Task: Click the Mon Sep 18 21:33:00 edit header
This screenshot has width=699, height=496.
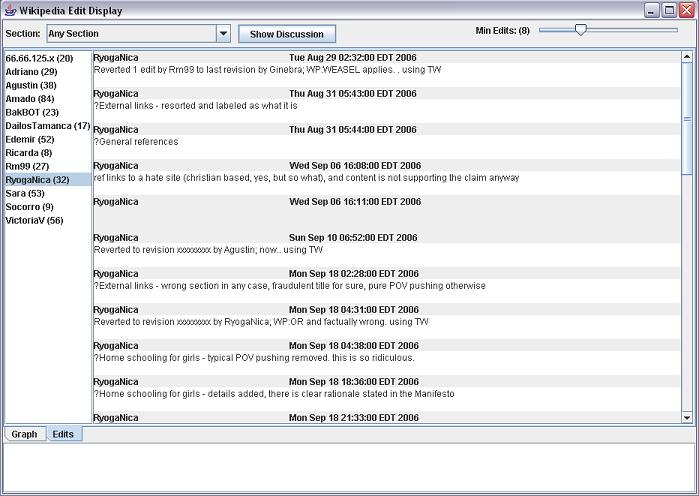Action: (x=387, y=418)
